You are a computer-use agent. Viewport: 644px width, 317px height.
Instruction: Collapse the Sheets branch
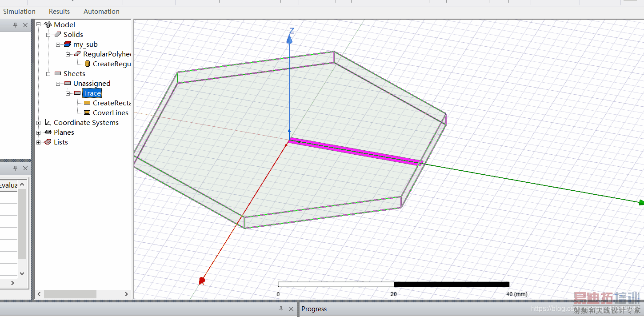point(48,73)
